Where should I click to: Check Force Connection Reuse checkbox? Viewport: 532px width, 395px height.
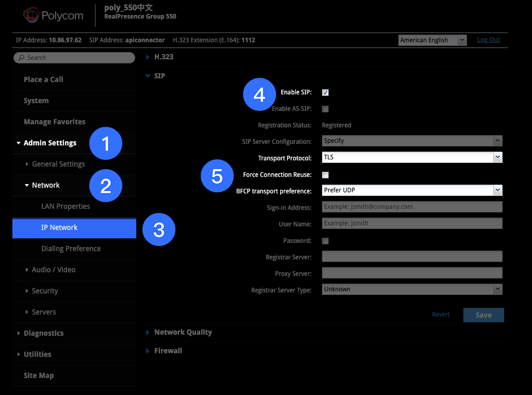pos(325,175)
